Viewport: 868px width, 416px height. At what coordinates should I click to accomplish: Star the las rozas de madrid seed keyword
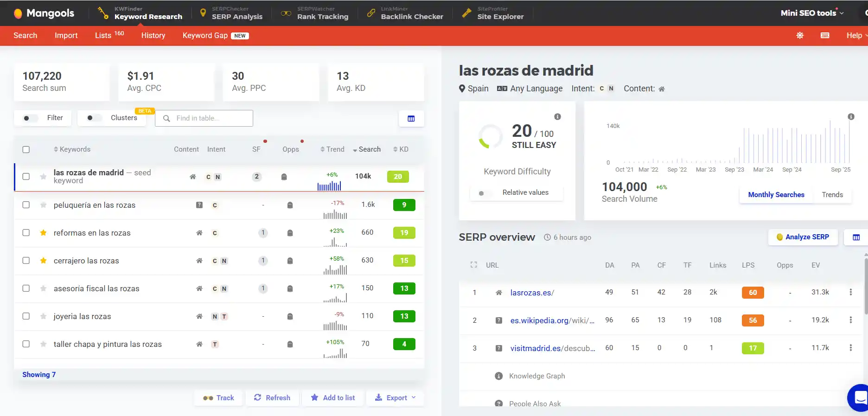point(43,177)
